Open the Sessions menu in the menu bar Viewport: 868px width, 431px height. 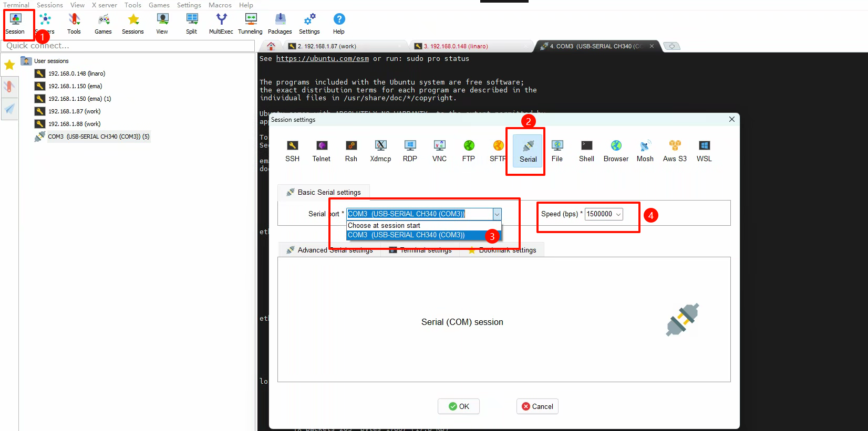[50, 5]
